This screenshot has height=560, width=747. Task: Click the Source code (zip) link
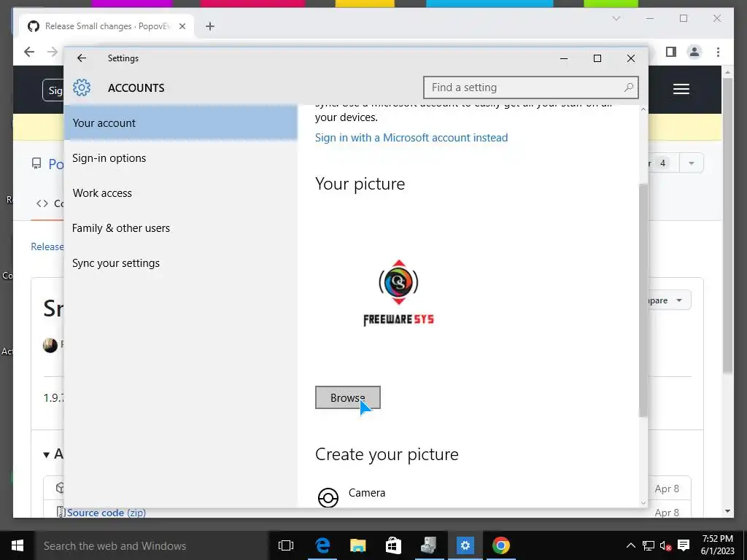[107, 513]
